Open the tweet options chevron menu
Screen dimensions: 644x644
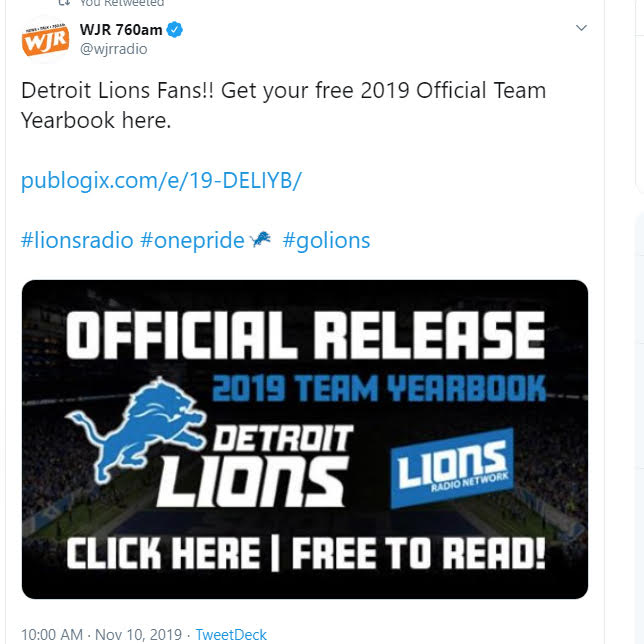click(x=581, y=28)
